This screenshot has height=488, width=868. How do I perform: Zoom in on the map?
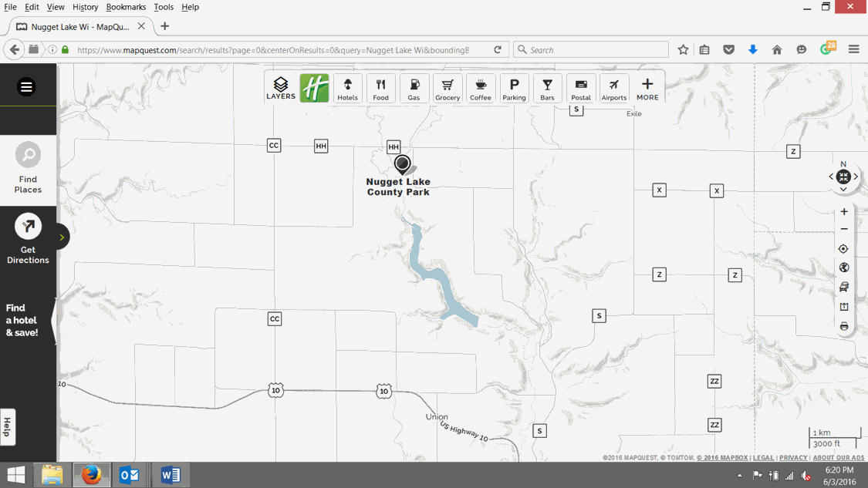tap(843, 212)
